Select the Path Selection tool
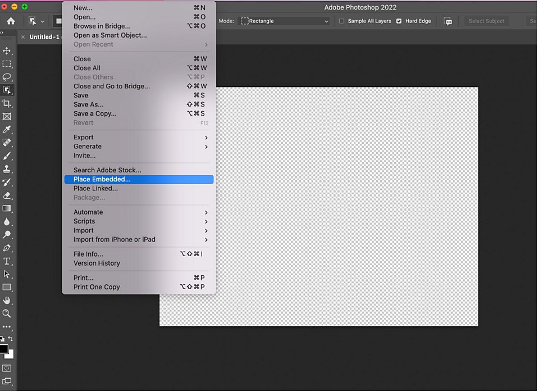This screenshot has width=539, height=392. [7, 274]
